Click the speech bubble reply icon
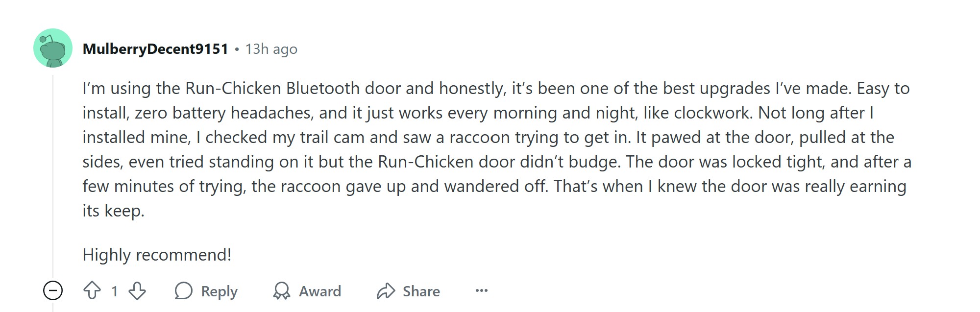Viewport: 980px width, 312px height. 183,291
